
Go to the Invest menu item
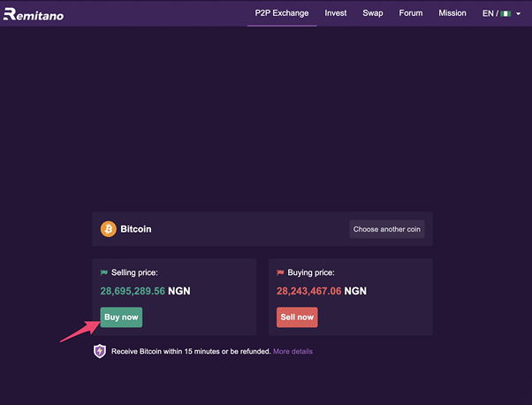(x=336, y=13)
